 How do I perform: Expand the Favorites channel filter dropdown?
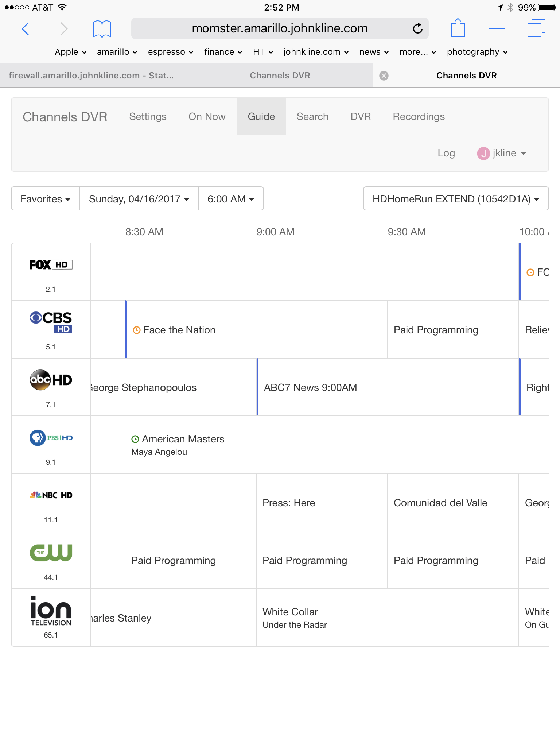(x=46, y=199)
